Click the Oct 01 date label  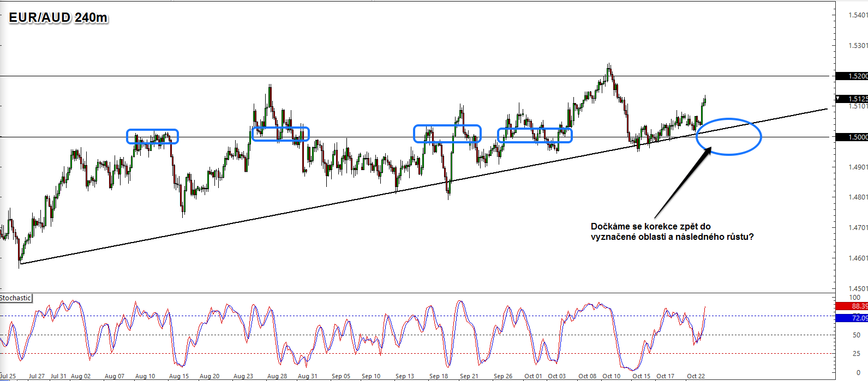534,376
